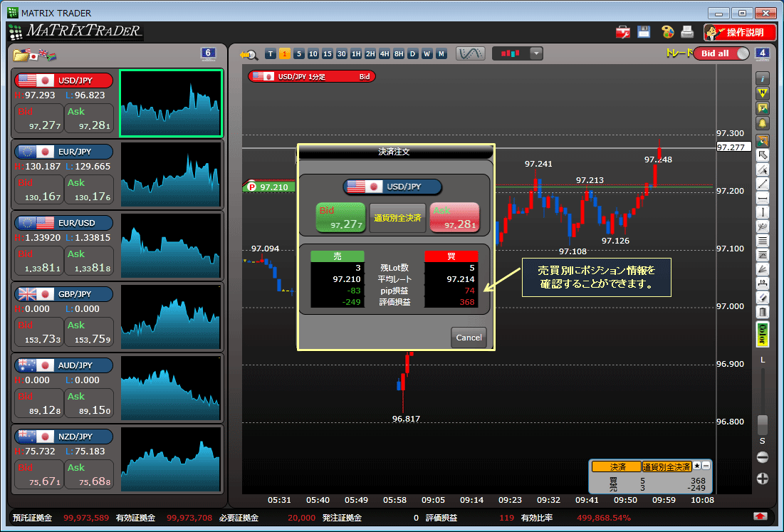
Task: Click the currency folder flags icon
Action: pyautogui.click(x=34, y=55)
